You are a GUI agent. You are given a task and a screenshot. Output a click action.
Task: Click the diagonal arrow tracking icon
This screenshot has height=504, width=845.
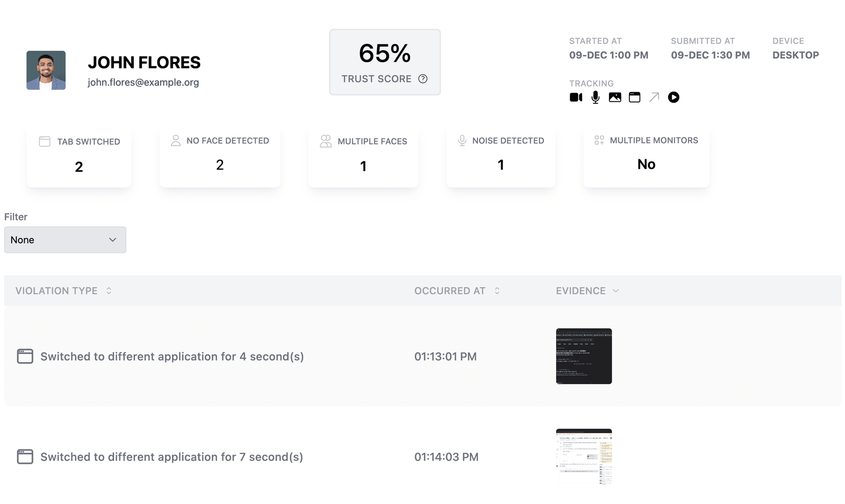coord(654,97)
